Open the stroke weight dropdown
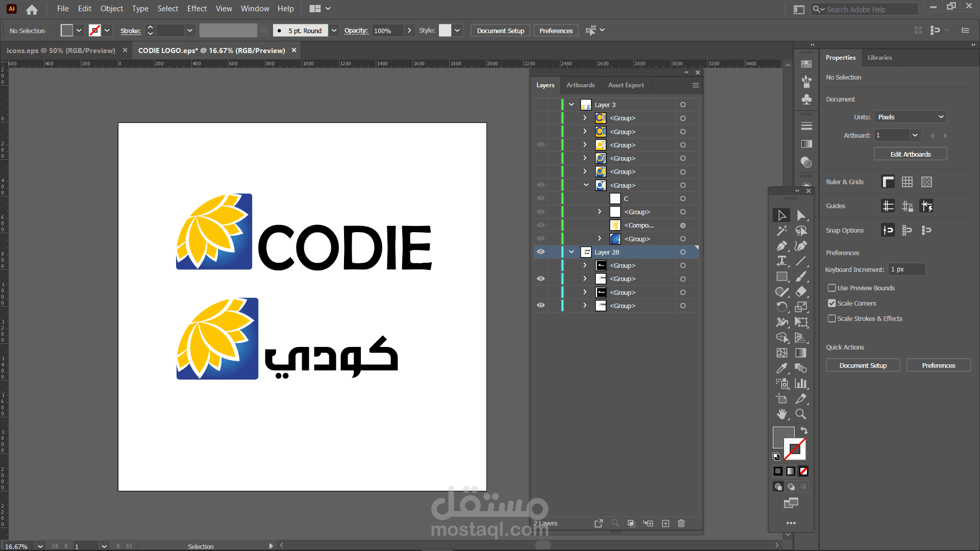The height and width of the screenshot is (551, 980). [190, 31]
